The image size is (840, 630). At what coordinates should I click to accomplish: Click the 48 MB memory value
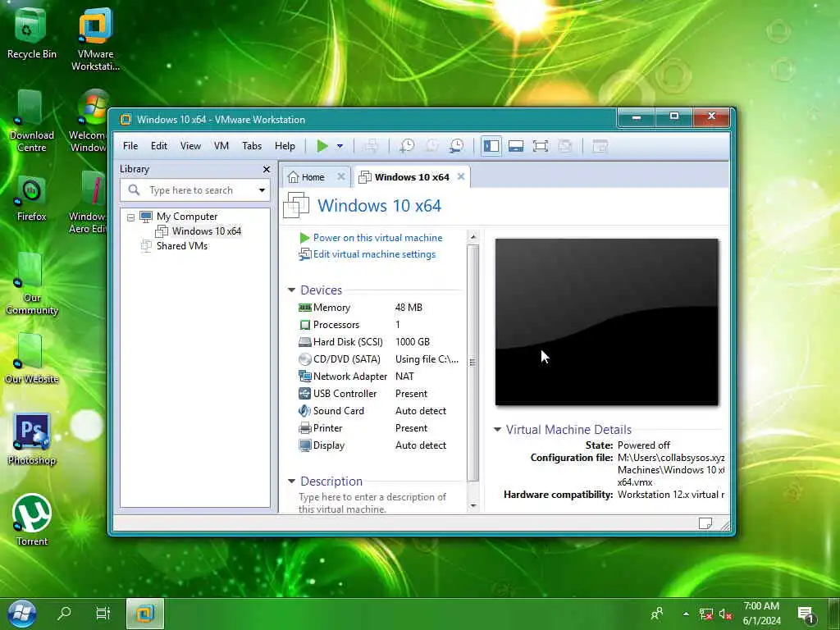[409, 308]
